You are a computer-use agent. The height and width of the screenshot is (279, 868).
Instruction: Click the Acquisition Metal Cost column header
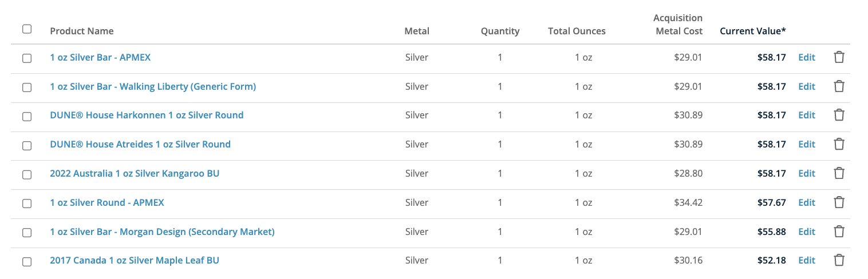click(x=678, y=25)
